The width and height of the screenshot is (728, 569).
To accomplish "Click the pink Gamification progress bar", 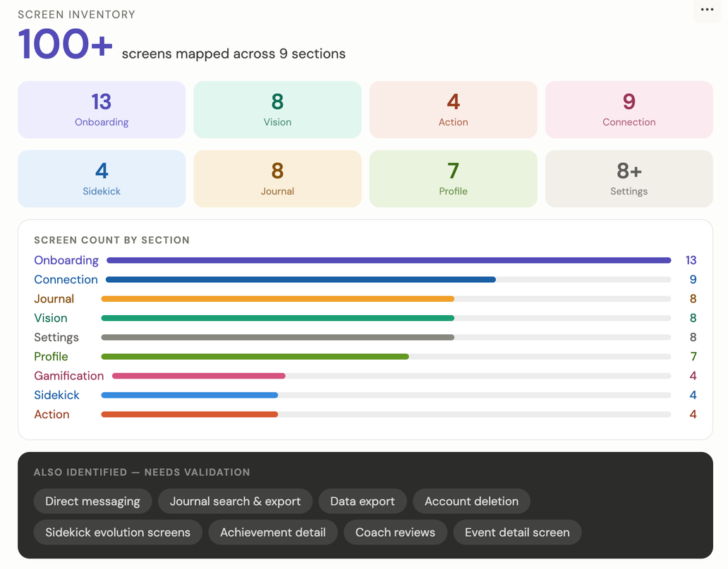I will point(199,376).
